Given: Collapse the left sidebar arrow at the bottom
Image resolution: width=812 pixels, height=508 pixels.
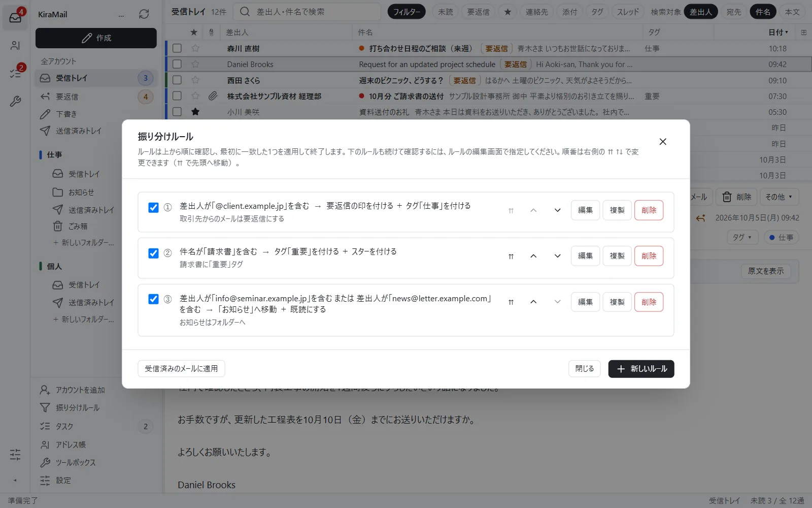Looking at the screenshot, I should [15, 480].
